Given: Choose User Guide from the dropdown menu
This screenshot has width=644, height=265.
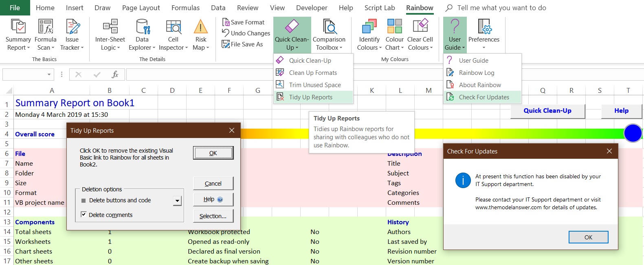Looking at the screenshot, I should pos(482,60).
